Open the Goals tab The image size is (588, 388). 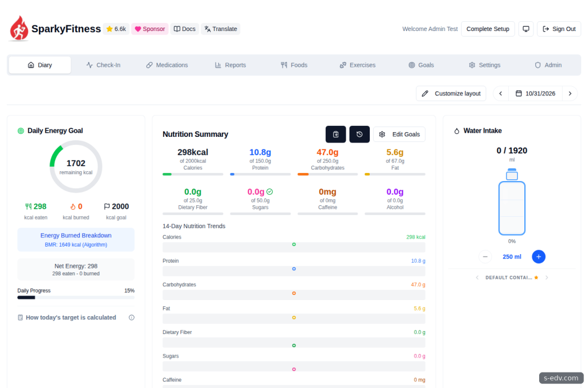pyautogui.click(x=421, y=65)
